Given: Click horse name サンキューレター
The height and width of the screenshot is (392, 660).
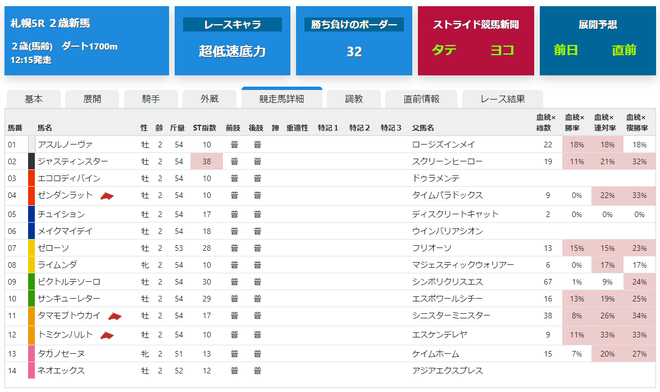Looking at the screenshot, I should tap(69, 299).
